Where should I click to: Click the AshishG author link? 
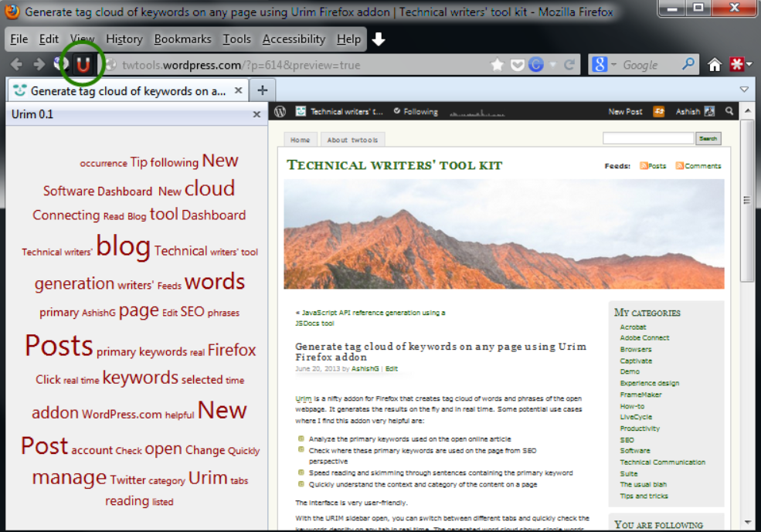point(365,368)
